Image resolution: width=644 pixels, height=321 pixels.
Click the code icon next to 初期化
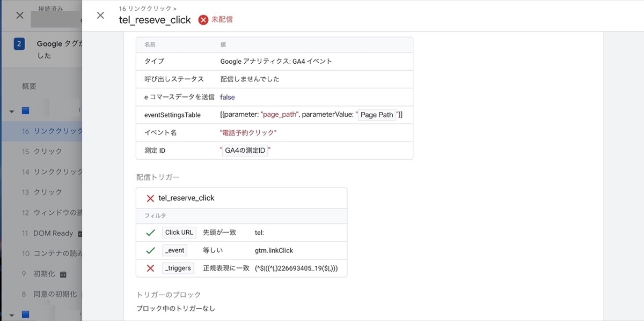pyautogui.click(x=63, y=274)
